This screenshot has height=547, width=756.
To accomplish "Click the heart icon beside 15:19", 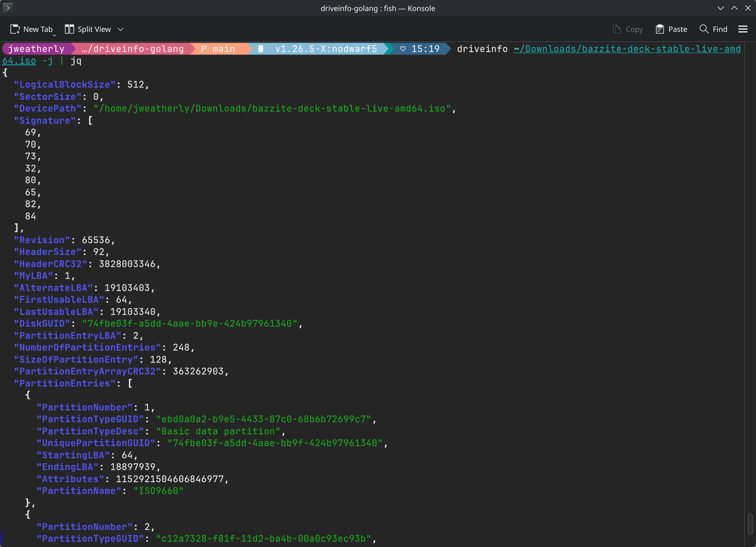I will 403,49.
